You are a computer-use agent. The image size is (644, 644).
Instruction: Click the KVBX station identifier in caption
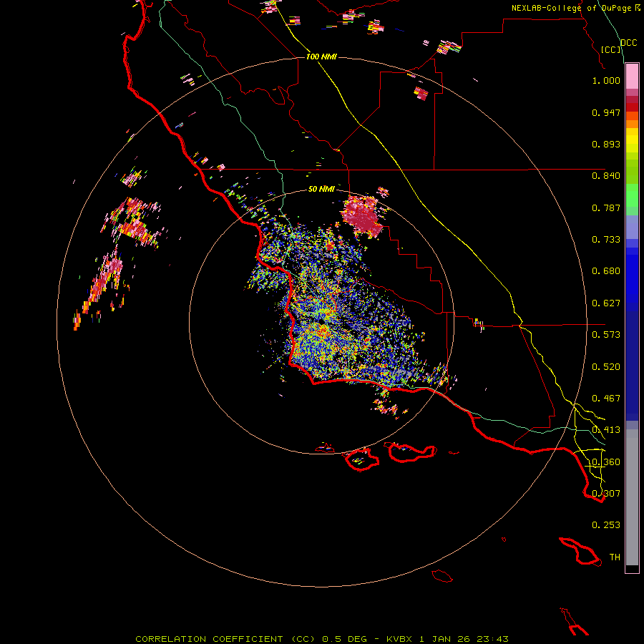point(399,639)
